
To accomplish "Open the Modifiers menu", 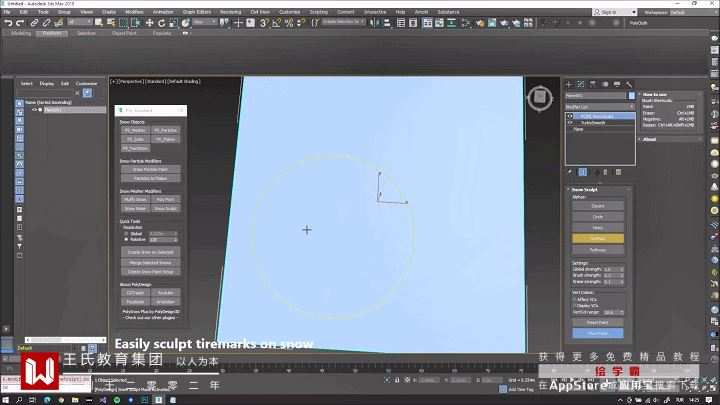I will [x=134, y=12].
